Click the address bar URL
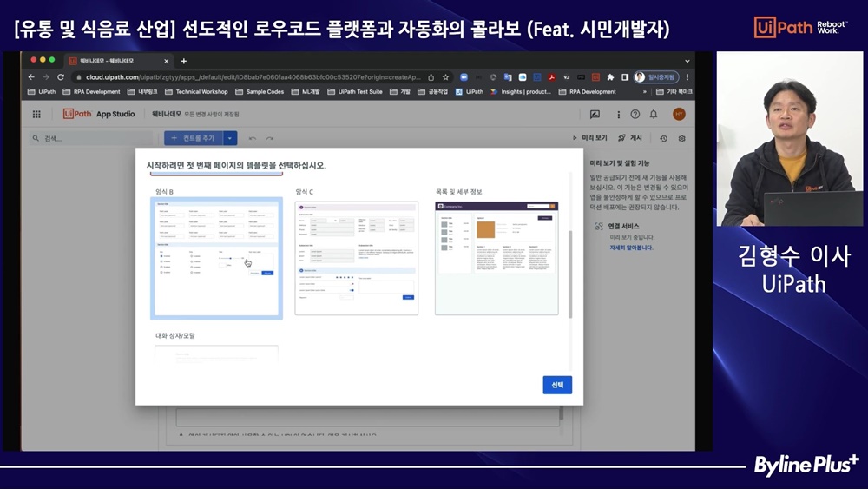868x489 pixels. point(253,77)
